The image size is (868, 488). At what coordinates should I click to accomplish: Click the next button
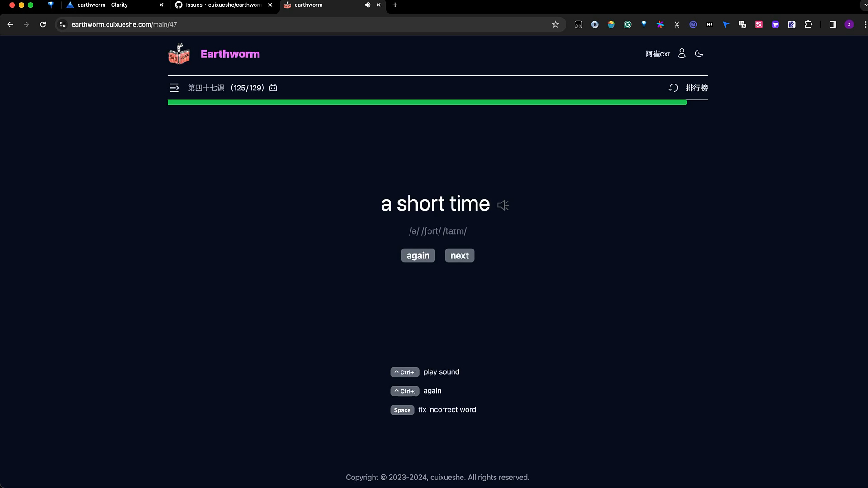pyautogui.click(x=459, y=255)
